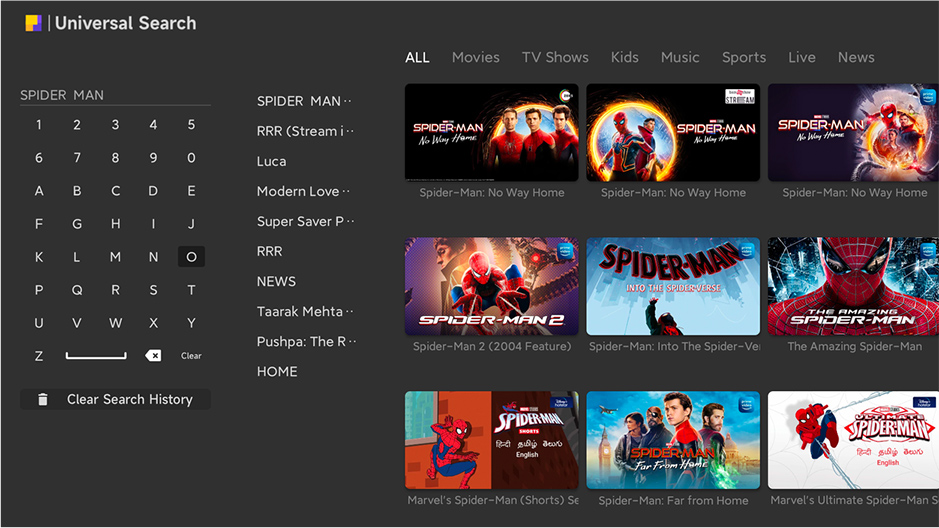
Task: Tap the letter S key
Action: click(x=153, y=290)
